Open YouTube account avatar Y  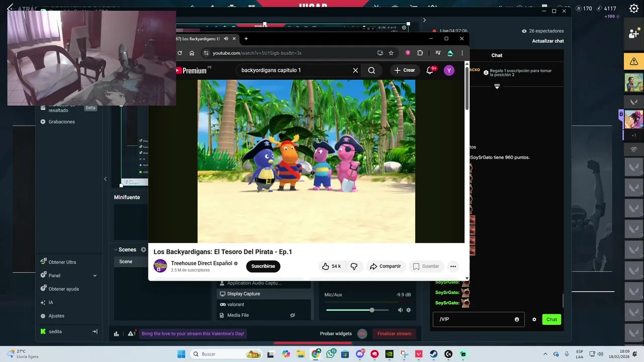coord(449,70)
